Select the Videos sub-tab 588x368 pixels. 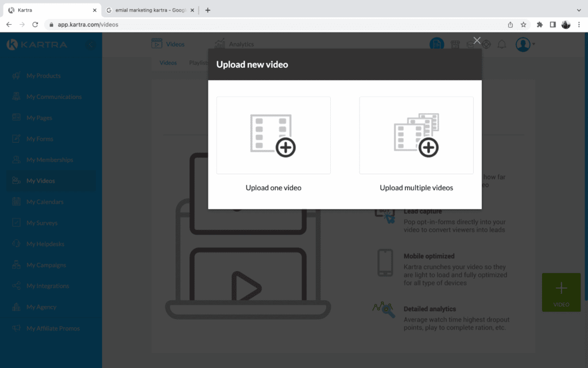(x=168, y=63)
